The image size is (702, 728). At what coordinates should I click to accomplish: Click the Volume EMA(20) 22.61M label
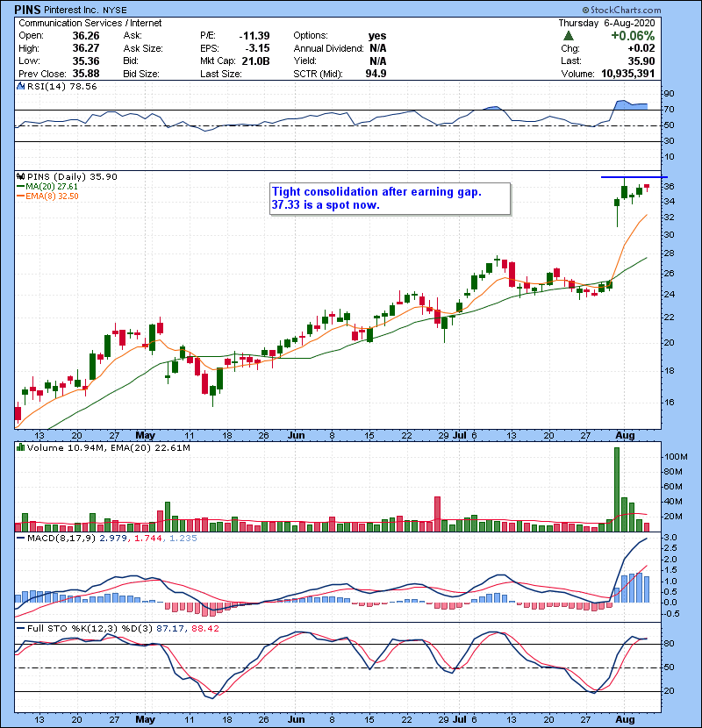[x=151, y=447]
